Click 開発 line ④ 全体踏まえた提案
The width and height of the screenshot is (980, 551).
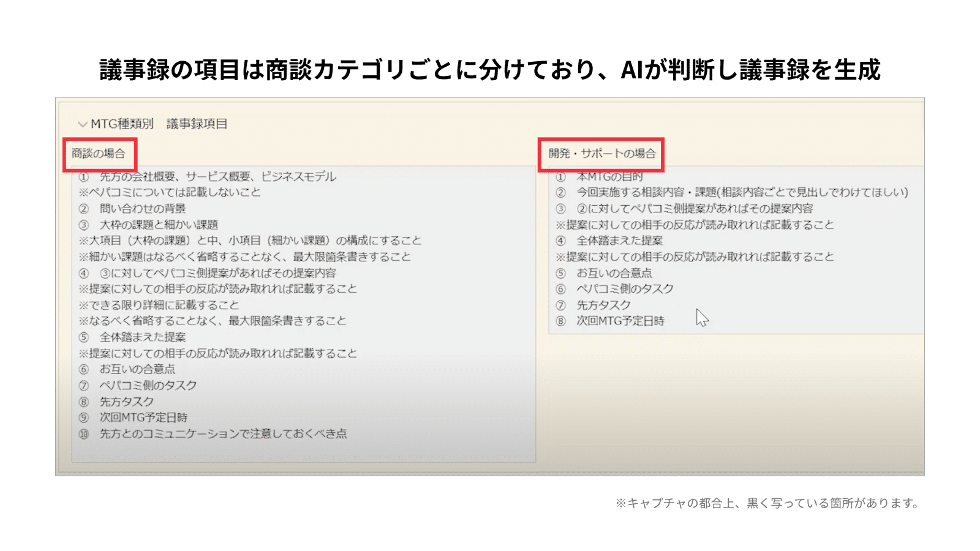pyautogui.click(x=609, y=241)
